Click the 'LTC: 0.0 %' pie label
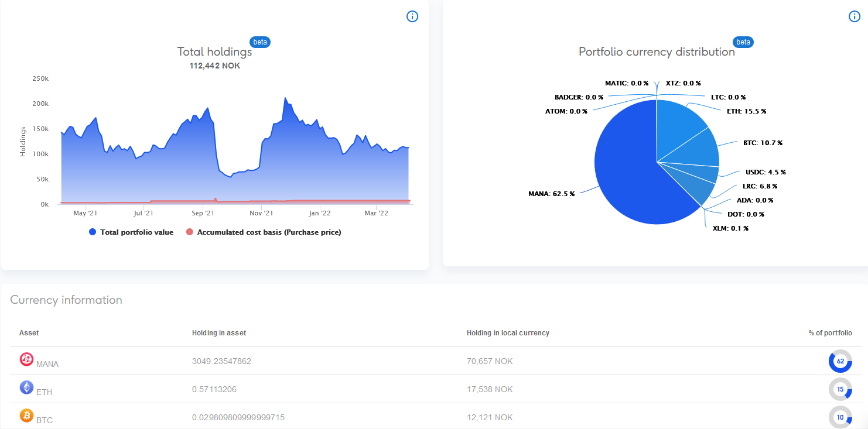Screen dimensions: 868x429 729,97
